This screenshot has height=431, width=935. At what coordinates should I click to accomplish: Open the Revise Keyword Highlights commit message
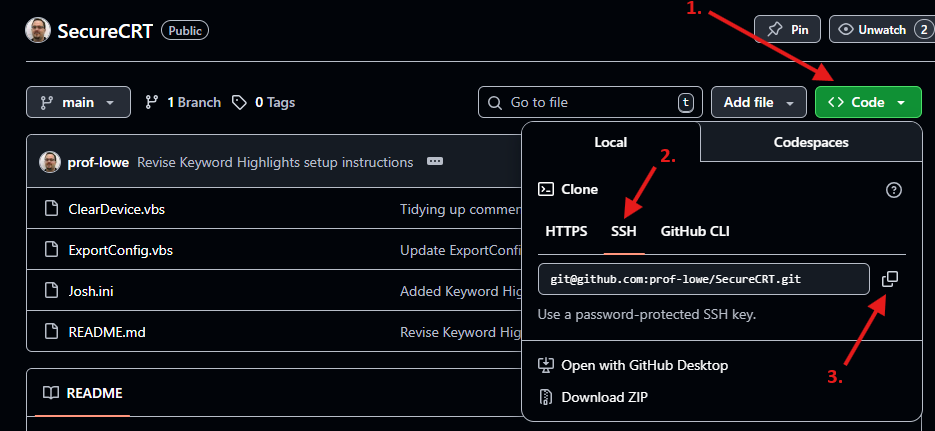point(275,162)
